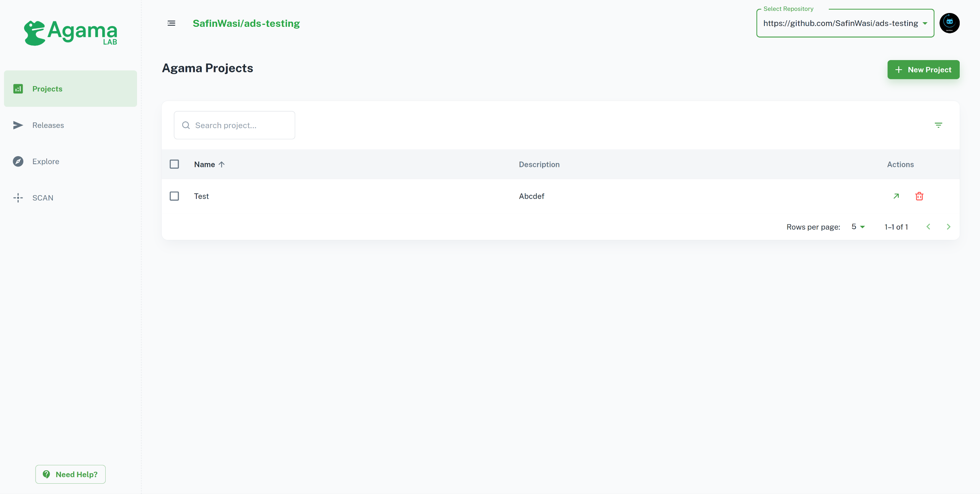Screen dimensions: 980x494
Task: Click the Need Help button
Action: 70,474
